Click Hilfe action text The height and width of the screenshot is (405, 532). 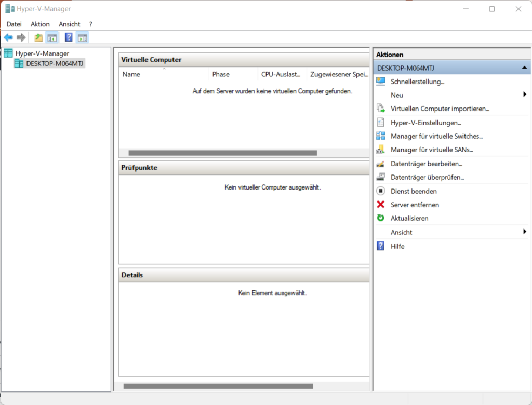click(397, 246)
